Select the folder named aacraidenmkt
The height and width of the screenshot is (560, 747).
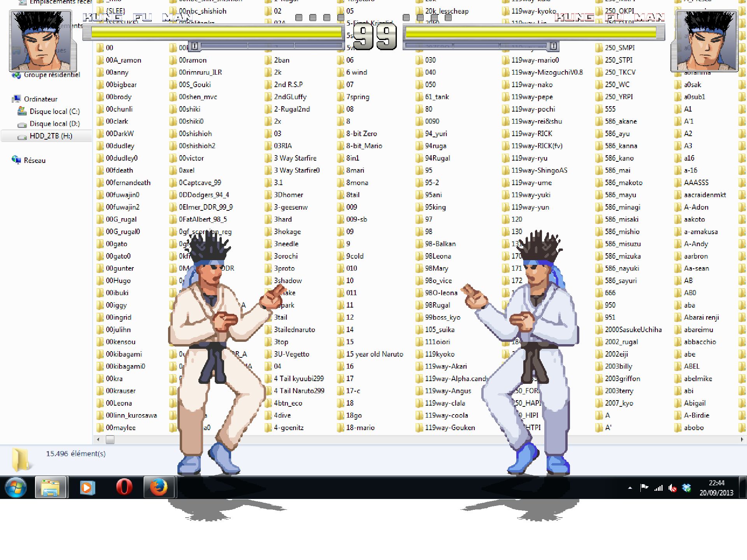(705, 195)
